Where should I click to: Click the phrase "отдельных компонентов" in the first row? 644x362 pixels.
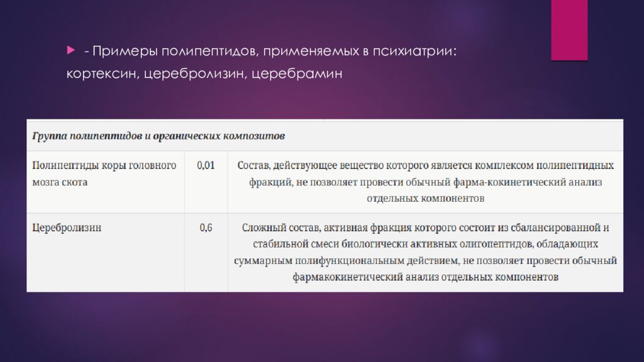pos(425,198)
